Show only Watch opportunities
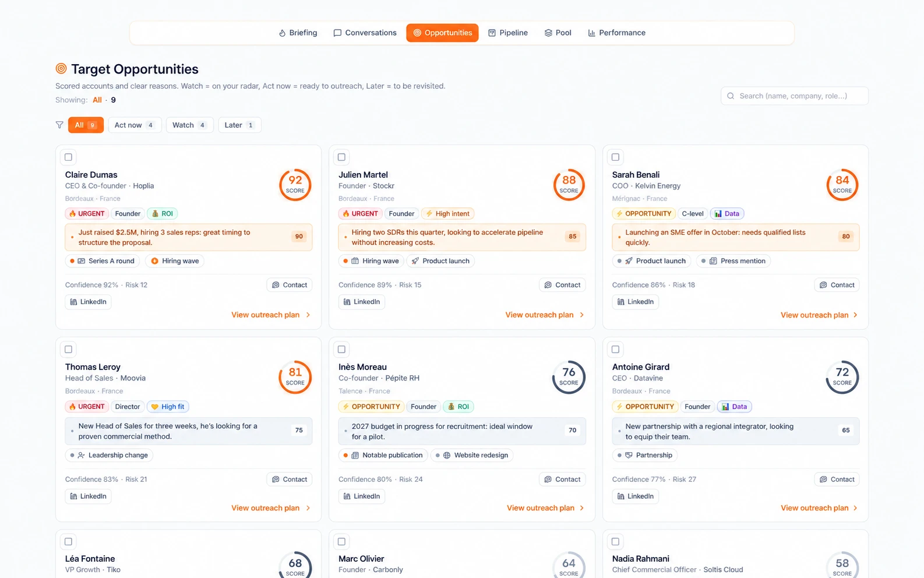The width and height of the screenshot is (924, 578). coord(189,125)
